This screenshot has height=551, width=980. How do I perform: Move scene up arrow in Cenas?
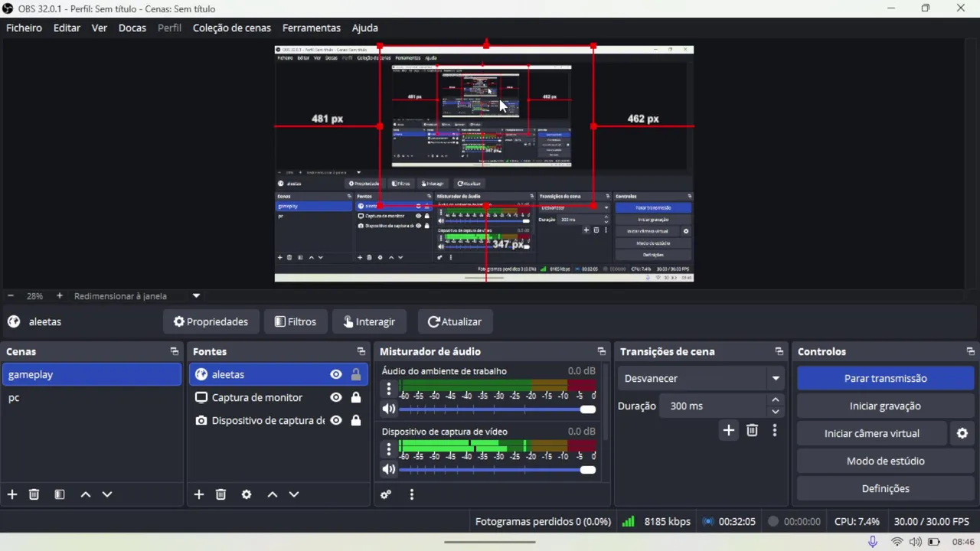pos(86,494)
